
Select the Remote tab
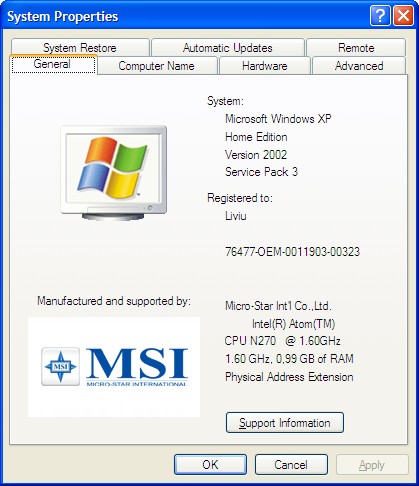(x=356, y=47)
